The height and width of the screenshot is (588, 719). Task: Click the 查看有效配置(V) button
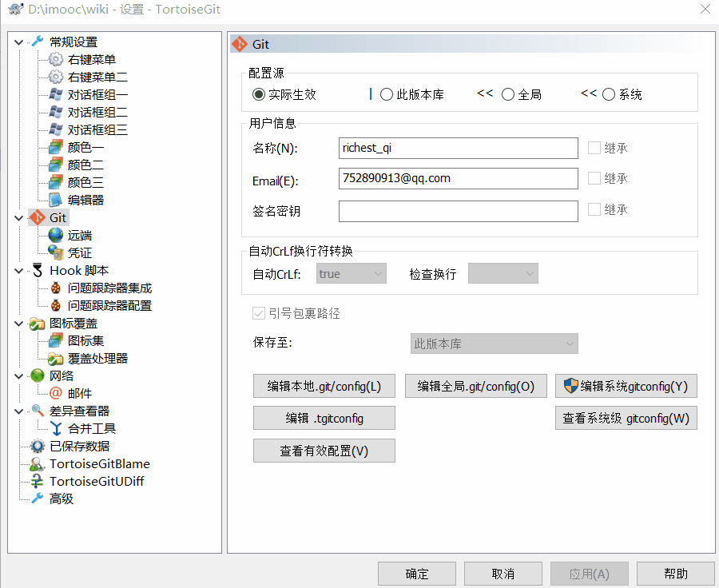point(324,451)
